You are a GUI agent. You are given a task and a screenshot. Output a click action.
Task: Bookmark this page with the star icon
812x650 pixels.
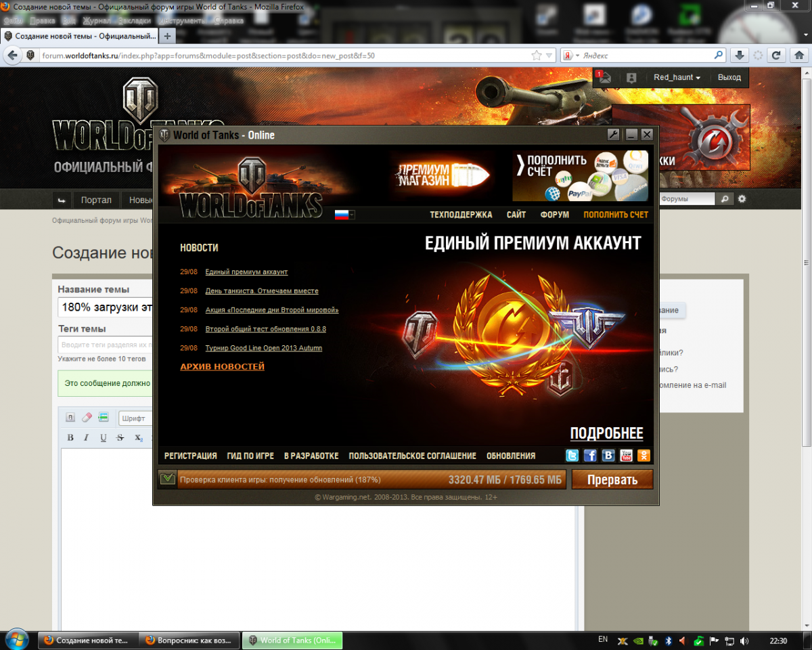point(537,56)
